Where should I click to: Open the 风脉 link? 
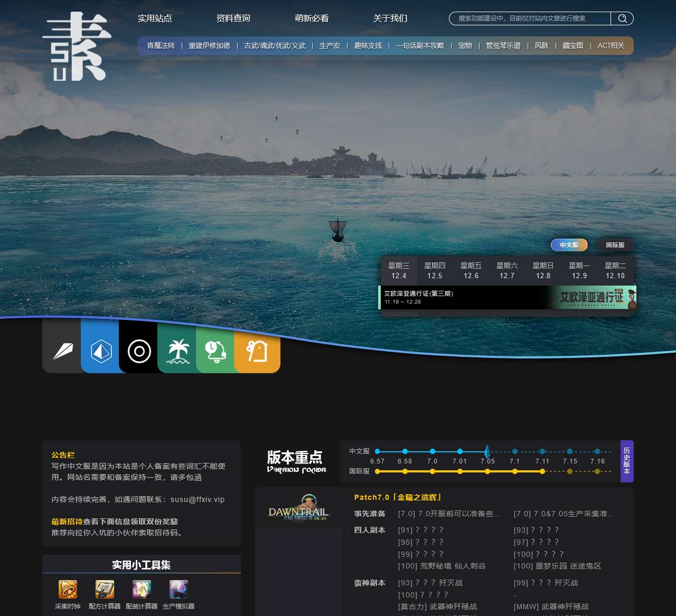click(x=542, y=46)
